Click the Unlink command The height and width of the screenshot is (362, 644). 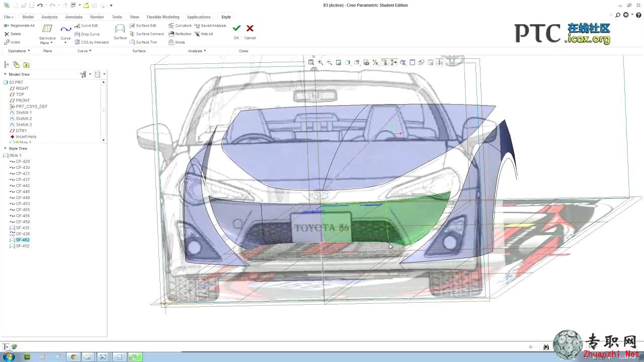coord(13,42)
